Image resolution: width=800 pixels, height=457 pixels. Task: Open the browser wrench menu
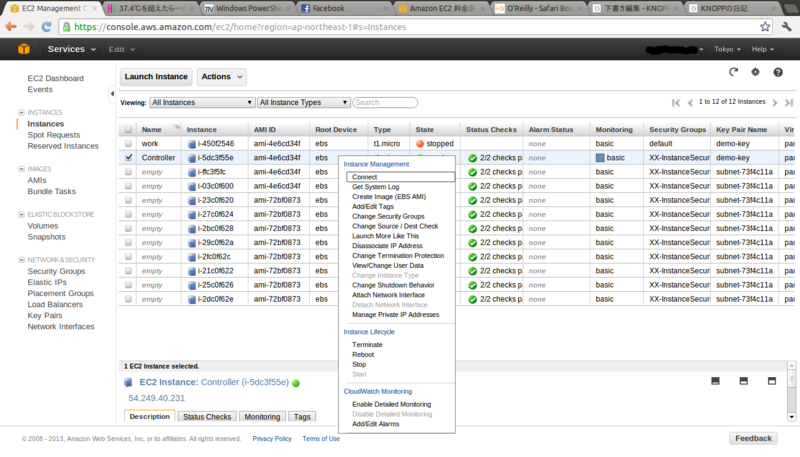786,27
